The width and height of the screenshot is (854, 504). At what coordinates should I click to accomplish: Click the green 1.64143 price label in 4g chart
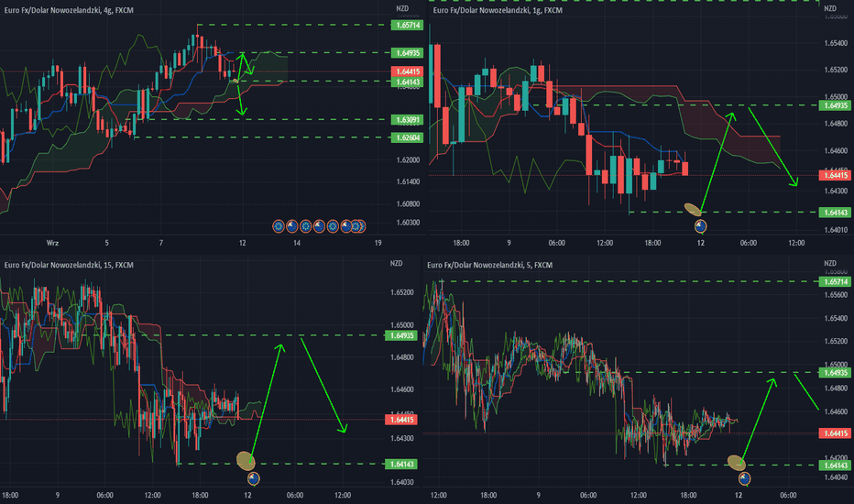click(408, 82)
